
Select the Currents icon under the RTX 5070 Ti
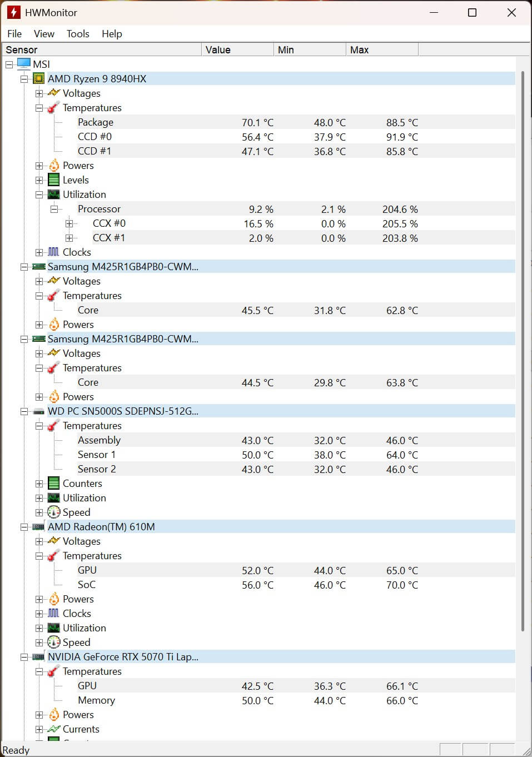[54, 729]
